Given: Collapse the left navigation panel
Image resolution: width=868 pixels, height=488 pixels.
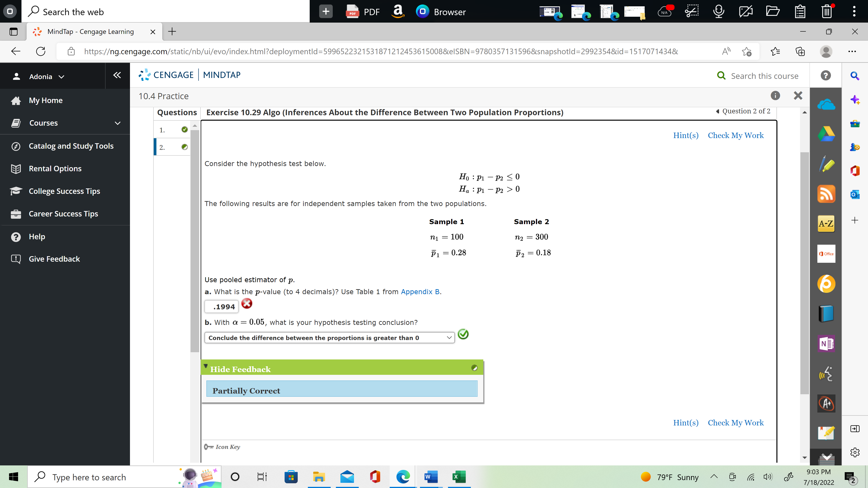Looking at the screenshot, I should tap(117, 75).
